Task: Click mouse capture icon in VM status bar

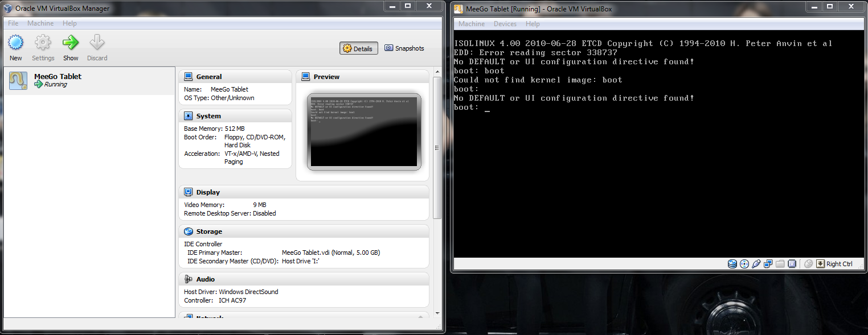Action: point(808,264)
